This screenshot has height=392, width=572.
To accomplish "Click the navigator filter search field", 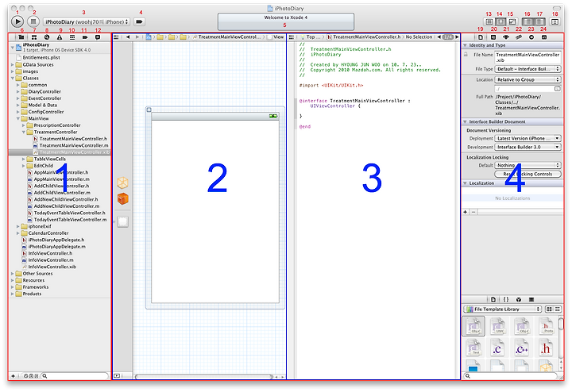I will pos(75,376).
